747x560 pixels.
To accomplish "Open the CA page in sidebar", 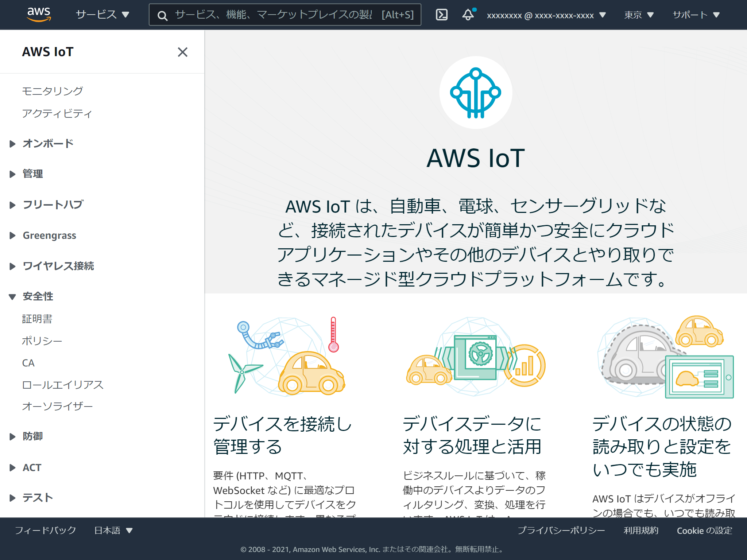I will coord(28,363).
